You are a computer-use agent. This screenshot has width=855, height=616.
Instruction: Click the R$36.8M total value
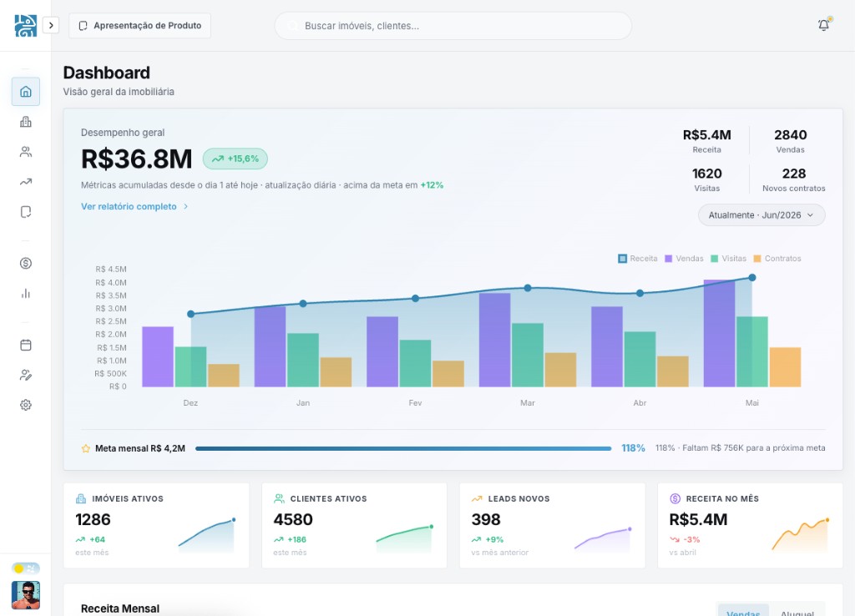point(136,159)
